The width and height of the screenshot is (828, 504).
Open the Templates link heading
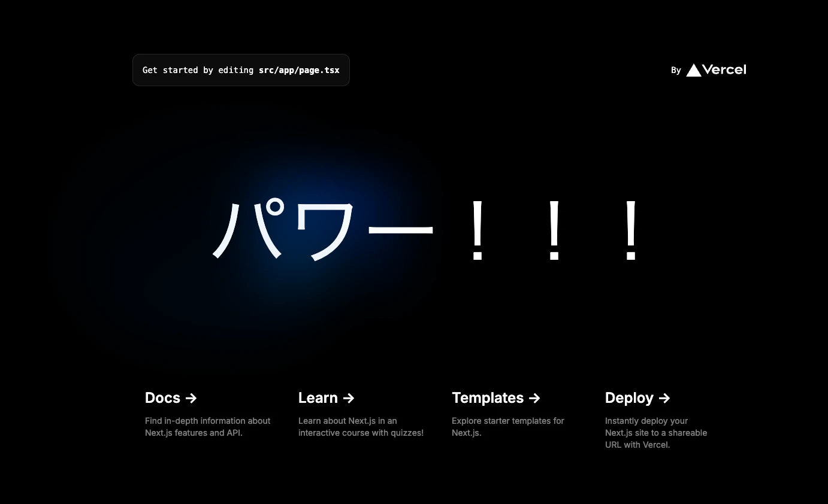click(x=496, y=398)
